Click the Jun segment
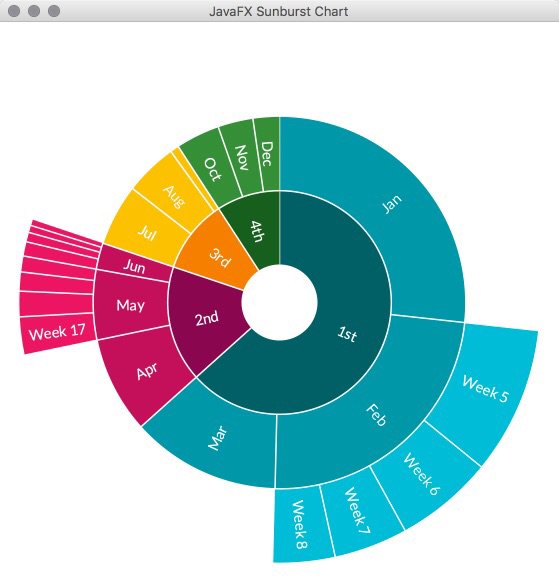Screen dimensions: 559x583 click(x=134, y=266)
